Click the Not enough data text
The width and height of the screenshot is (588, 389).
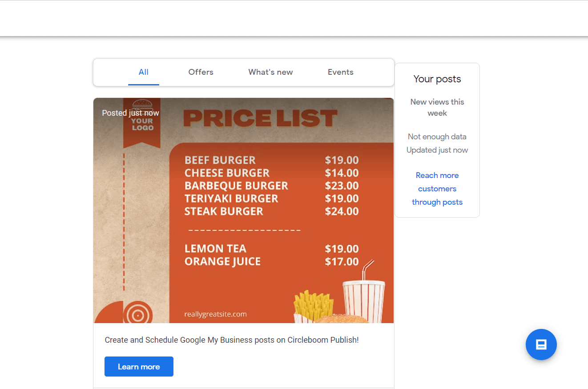click(x=437, y=136)
